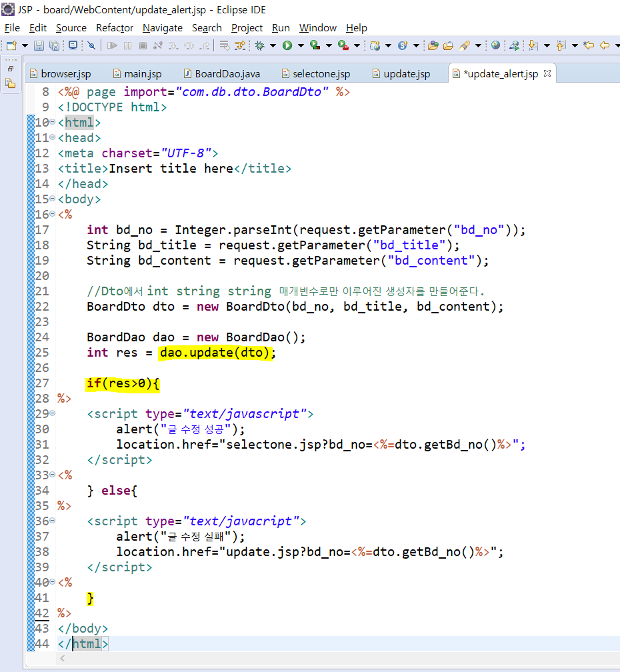The height and width of the screenshot is (672, 620).
Task: Click the Coverage run icon
Action: click(x=315, y=45)
